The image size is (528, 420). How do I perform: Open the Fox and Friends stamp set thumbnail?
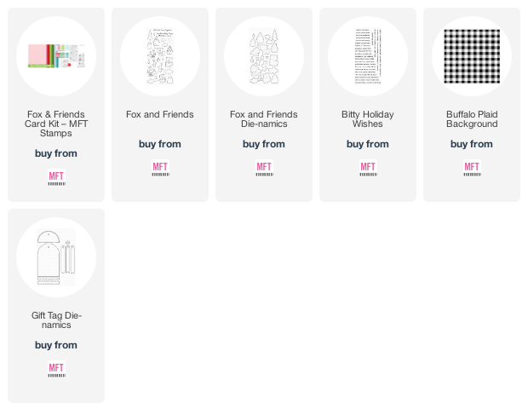[x=160, y=56]
